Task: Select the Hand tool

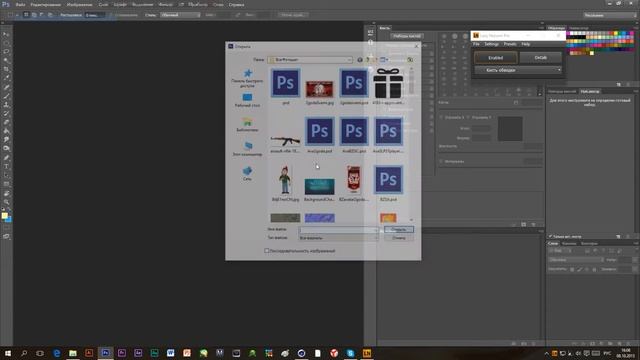Action: tap(6, 193)
